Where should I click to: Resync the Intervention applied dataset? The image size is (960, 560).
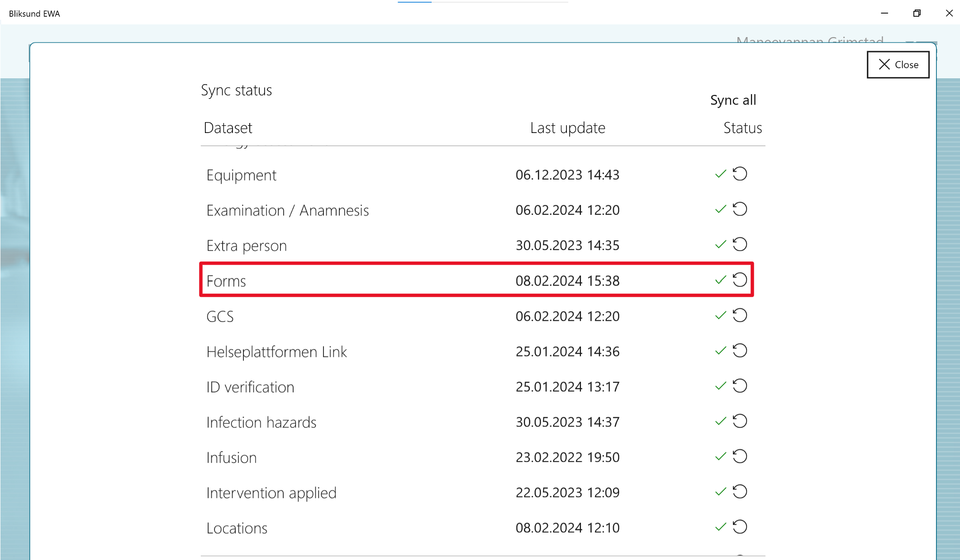(x=740, y=492)
